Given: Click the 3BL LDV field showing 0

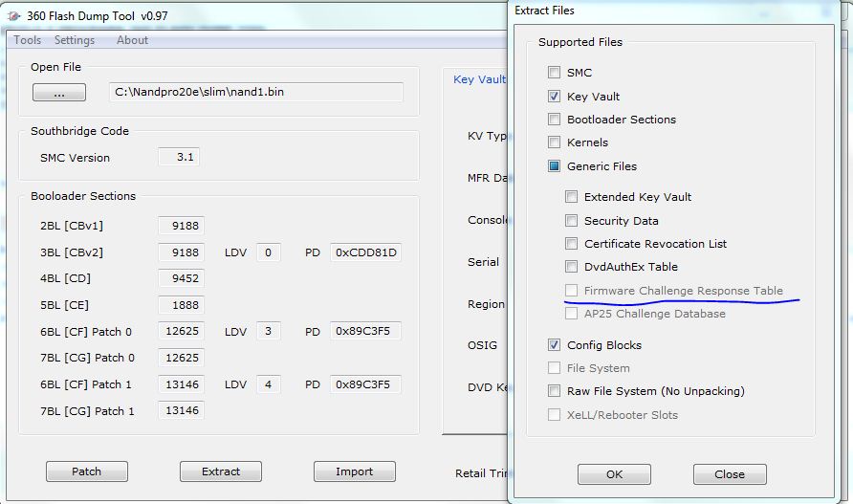Looking at the screenshot, I should [x=268, y=252].
